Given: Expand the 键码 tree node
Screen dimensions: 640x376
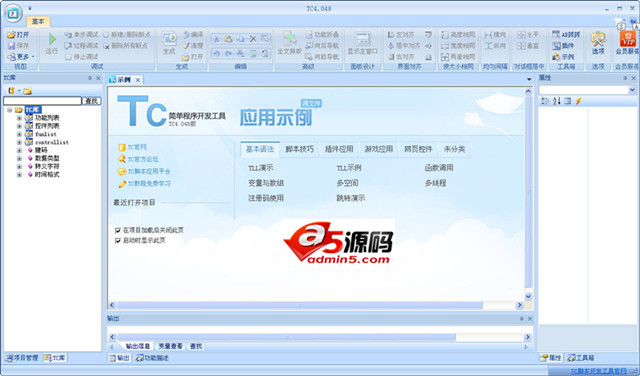Looking at the screenshot, I should (19, 150).
